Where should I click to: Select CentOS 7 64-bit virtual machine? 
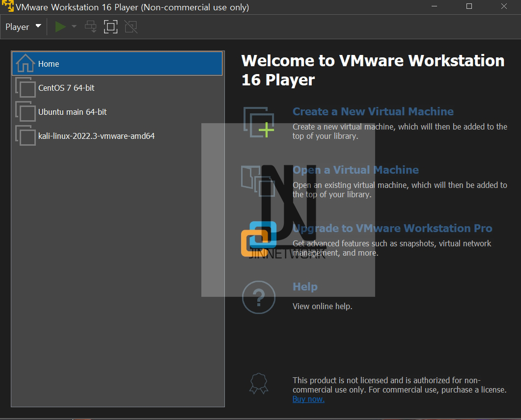tap(117, 88)
